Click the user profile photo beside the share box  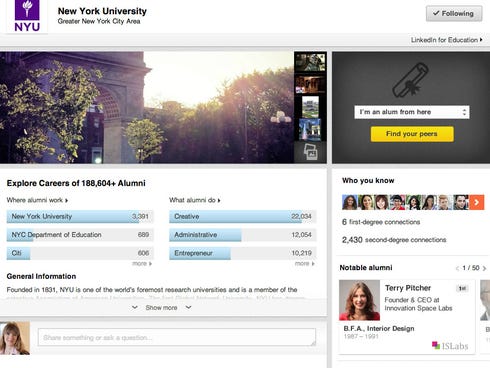click(x=15, y=338)
